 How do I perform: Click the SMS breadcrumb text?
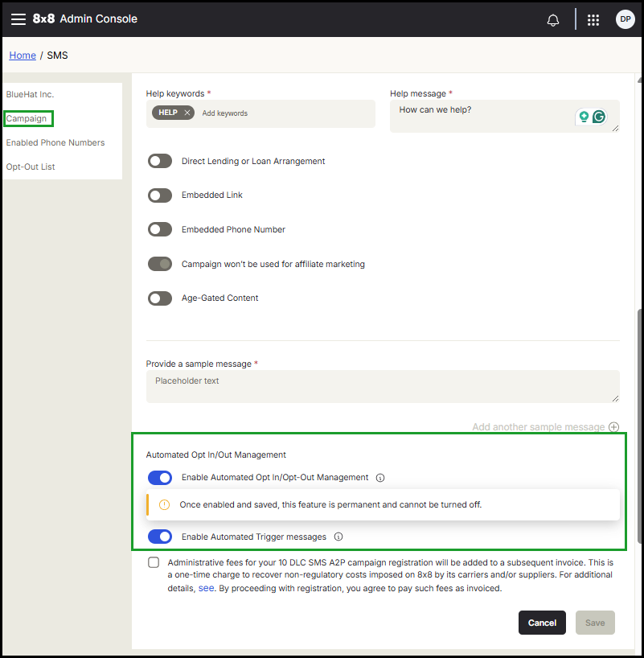tap(57, 56)
